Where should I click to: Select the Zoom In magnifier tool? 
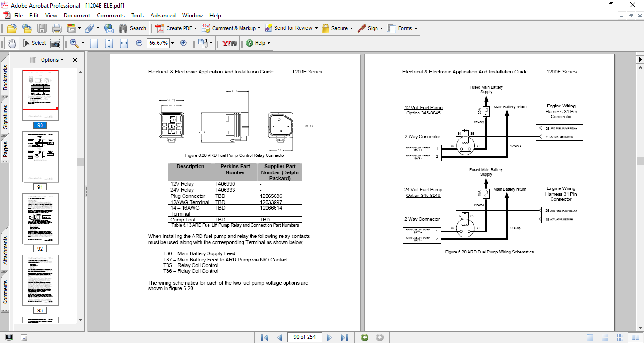pos(74,42)
